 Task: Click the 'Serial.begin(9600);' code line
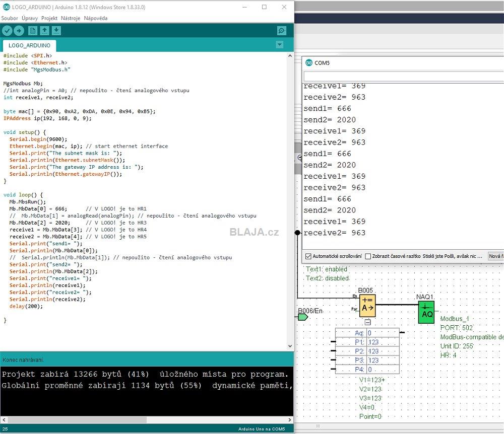pyautogui.click(x=38, y=139)
